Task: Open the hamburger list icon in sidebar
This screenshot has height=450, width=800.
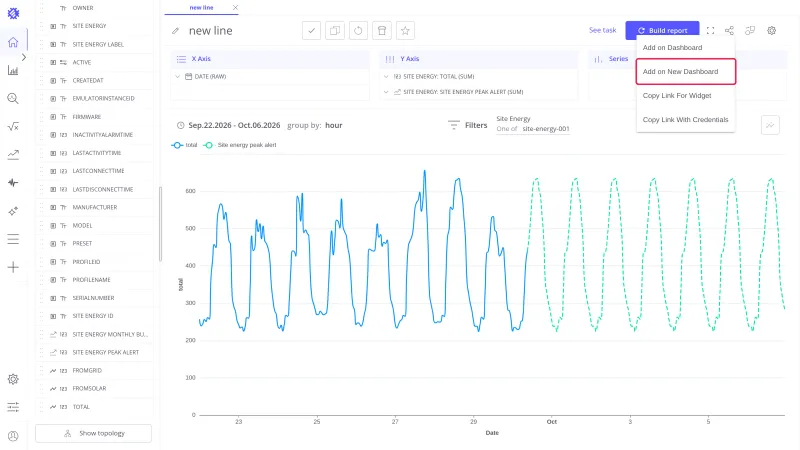Action: pos(13,239)
